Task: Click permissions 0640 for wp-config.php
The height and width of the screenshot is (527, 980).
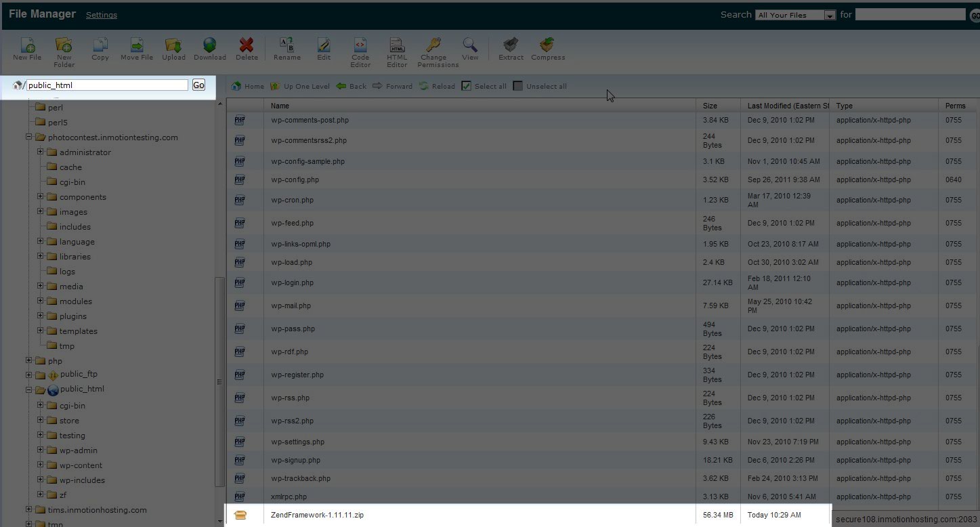Action: [x=954, y=180]
